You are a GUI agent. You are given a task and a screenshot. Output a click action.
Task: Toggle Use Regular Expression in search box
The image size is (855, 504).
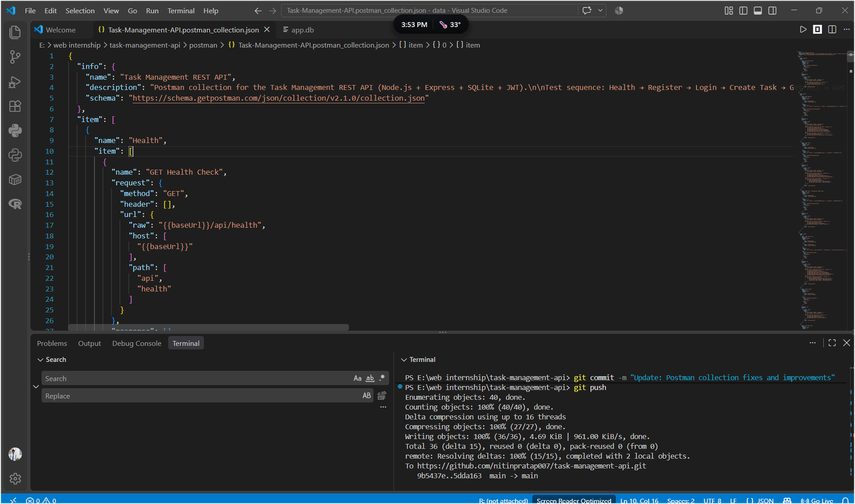382,378
